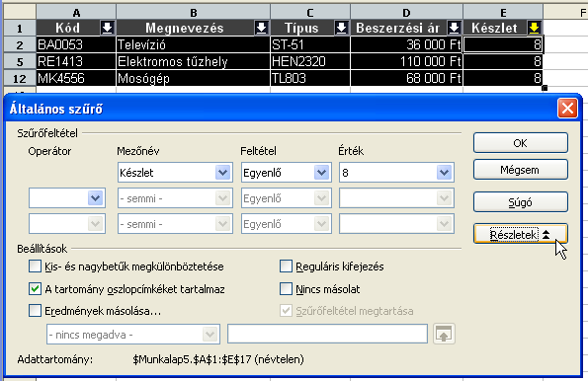This screenshot has height=381, width=588.
Task: Confirm the filter with OK
Action: (x=521, y=143)
